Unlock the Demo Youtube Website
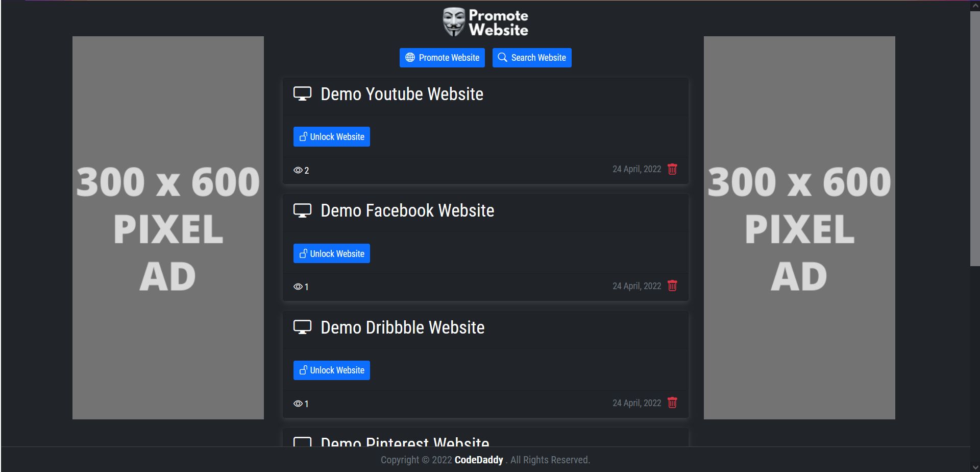980x472 pixels. [332, 137]
